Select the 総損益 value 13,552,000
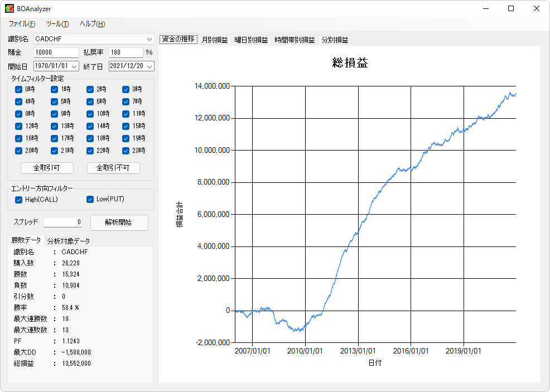This screenshot has height=392, width=550. pyautogui.click(x=76, y=364)
